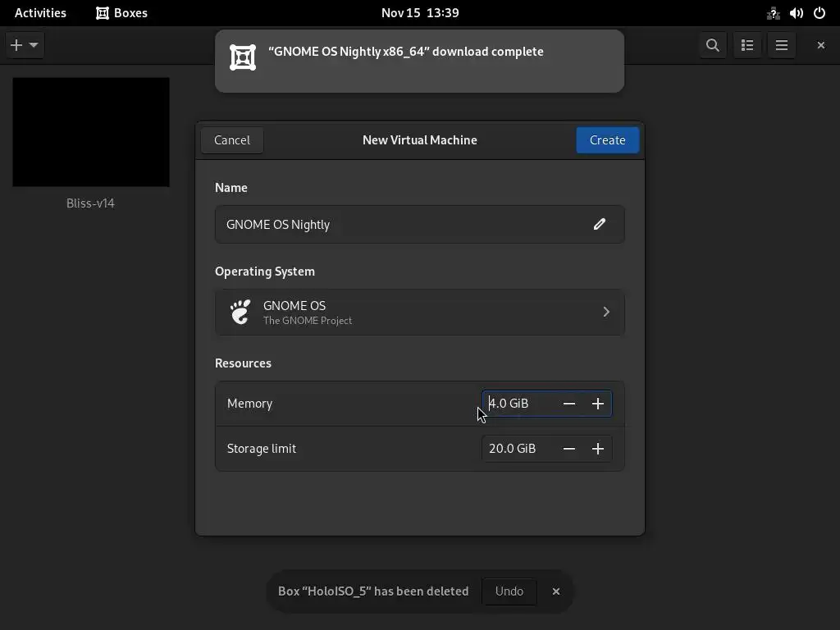Image resolution: width=840 pixels, height=630 pixels.
Task: Open the hamburger main menu
Action: [x=782, y=45]
